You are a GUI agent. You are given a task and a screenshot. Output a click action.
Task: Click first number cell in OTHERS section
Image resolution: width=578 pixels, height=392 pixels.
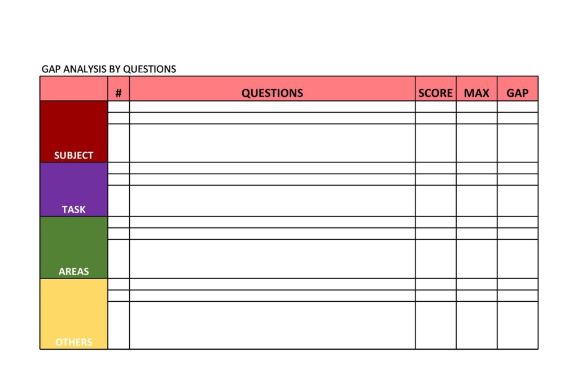click(119, 284)
